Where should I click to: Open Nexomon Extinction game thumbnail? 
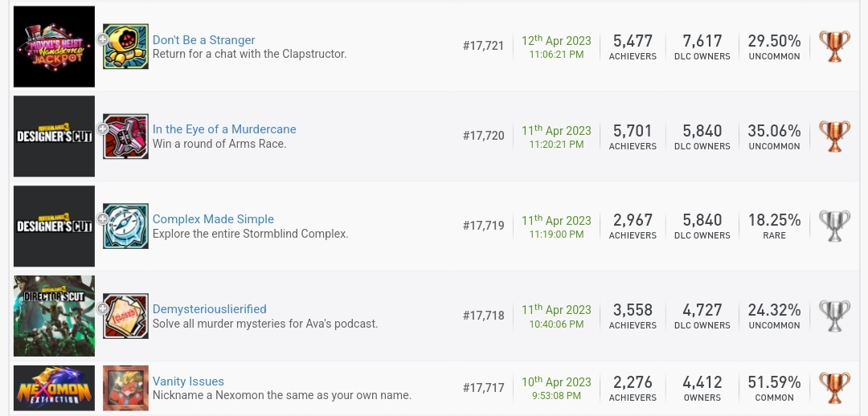point(55,389)
